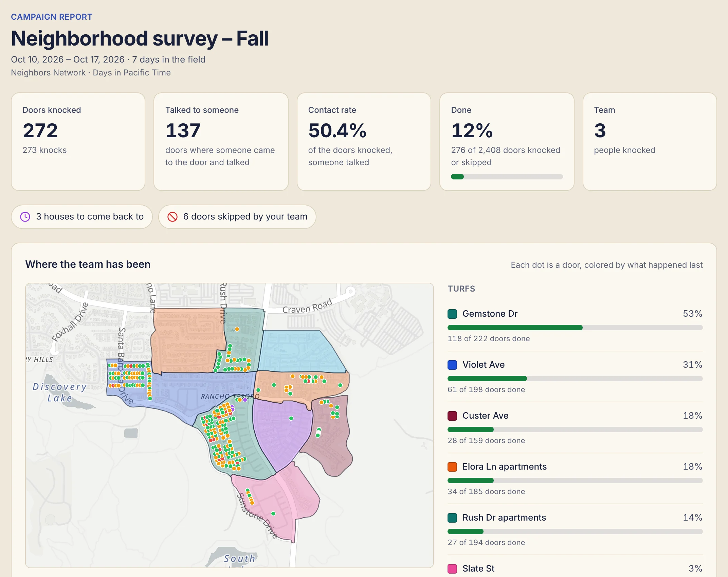728x577 pixels.
Task: Click '27 of 194 doors done' text
Action: (486, 542)
